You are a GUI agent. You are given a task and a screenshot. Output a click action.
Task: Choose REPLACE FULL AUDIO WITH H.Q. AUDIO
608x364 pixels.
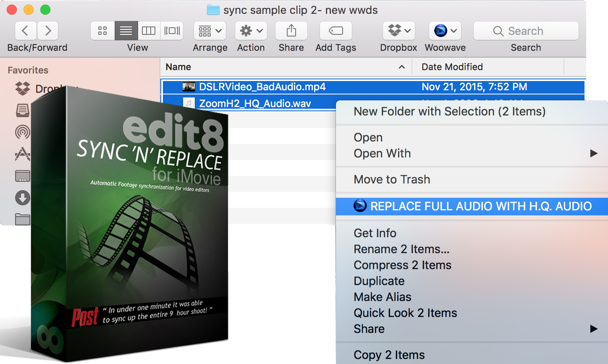click(472, 206)
